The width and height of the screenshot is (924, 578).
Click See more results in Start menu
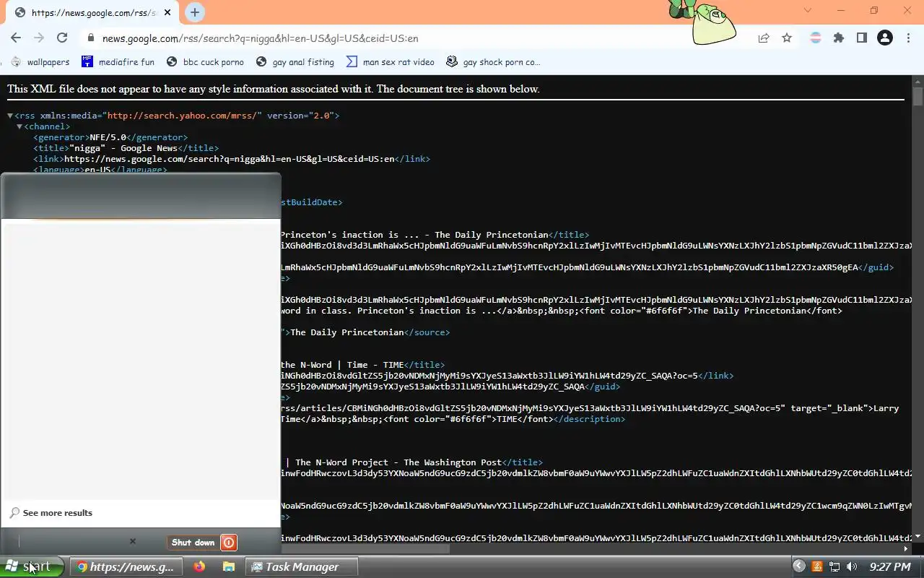tap(58, 513)
